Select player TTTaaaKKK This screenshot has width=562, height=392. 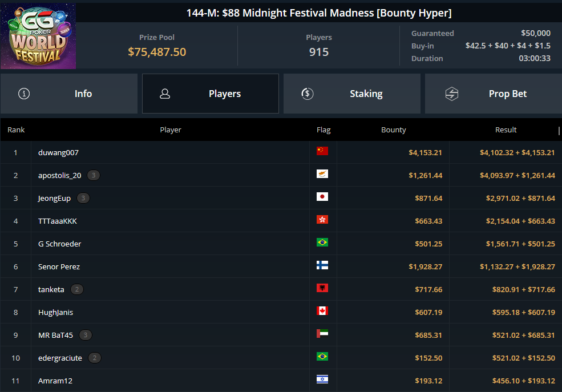click(58, 221)
